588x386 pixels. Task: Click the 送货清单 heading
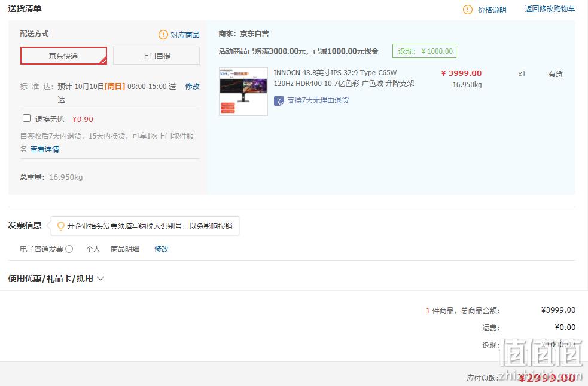pos(25,8)
